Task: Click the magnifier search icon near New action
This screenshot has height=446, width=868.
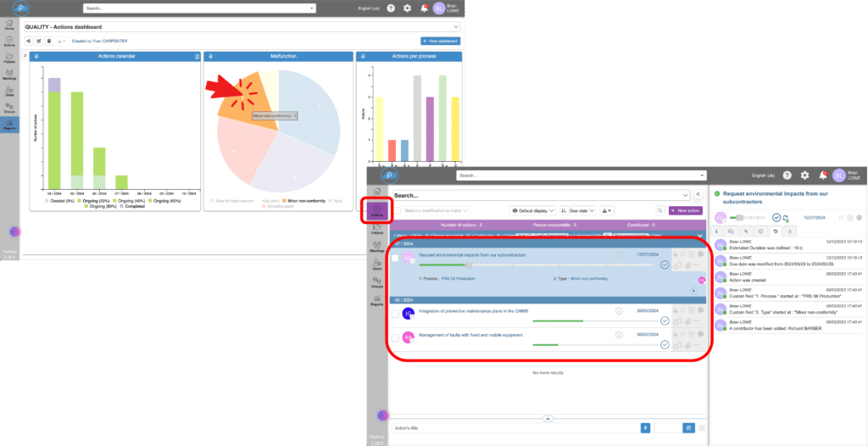Action: click(x=659, y=210)
